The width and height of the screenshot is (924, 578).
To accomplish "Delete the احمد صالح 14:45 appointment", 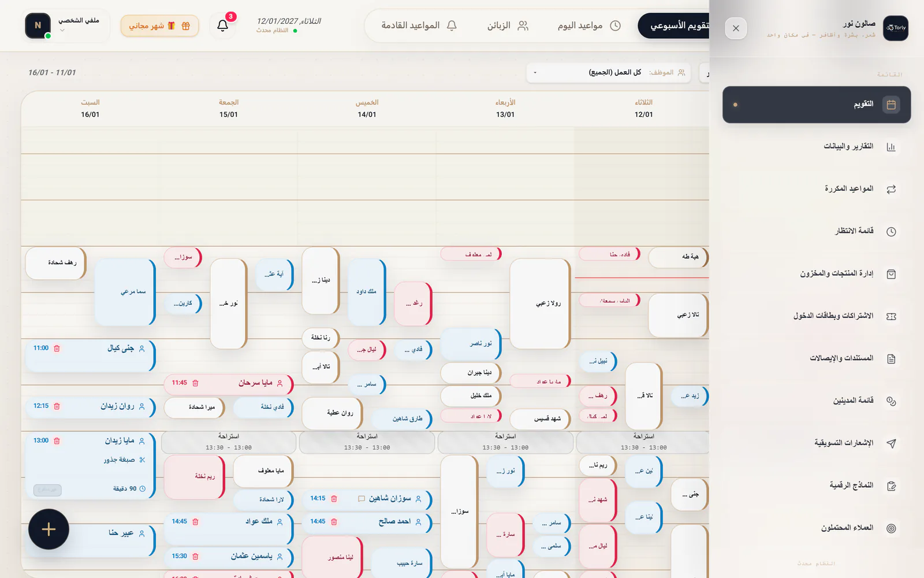I will [x=334, y=522].
